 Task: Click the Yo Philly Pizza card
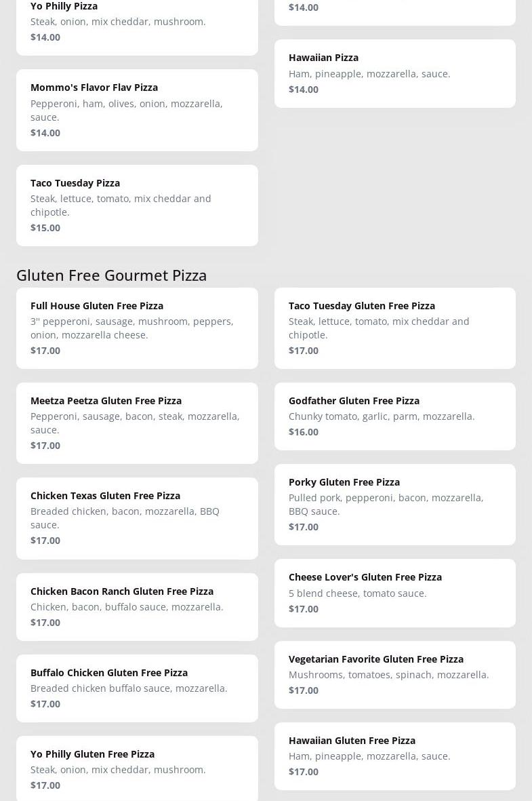pyautogui.click(x=137, y=22)
